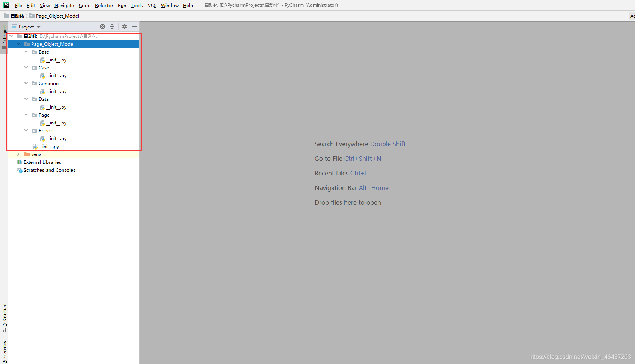Open the Project view dropdown
The width and height of the screenshot is (635, 364).
tap(39, 27)
